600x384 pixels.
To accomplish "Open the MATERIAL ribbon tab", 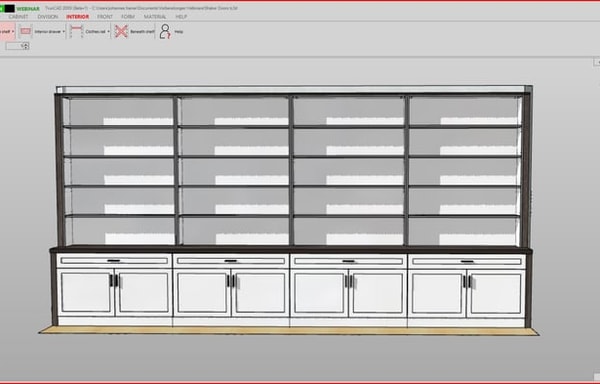I will pos(155,17).
